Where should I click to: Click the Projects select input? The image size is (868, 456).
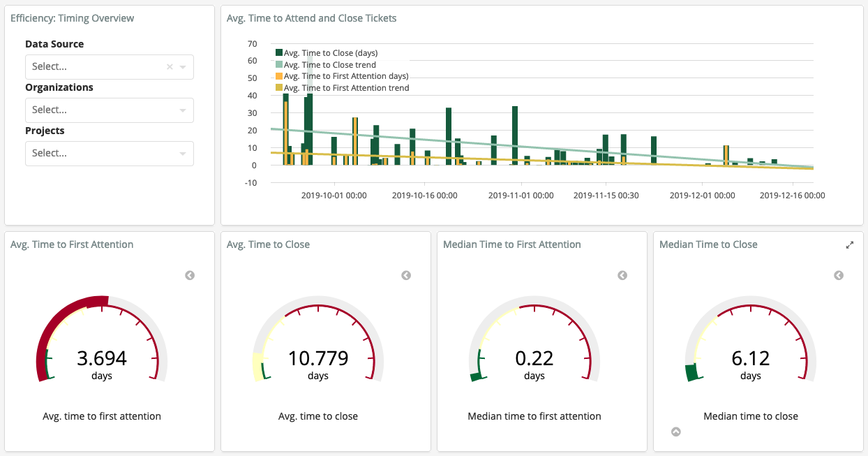tap(110, 154)
